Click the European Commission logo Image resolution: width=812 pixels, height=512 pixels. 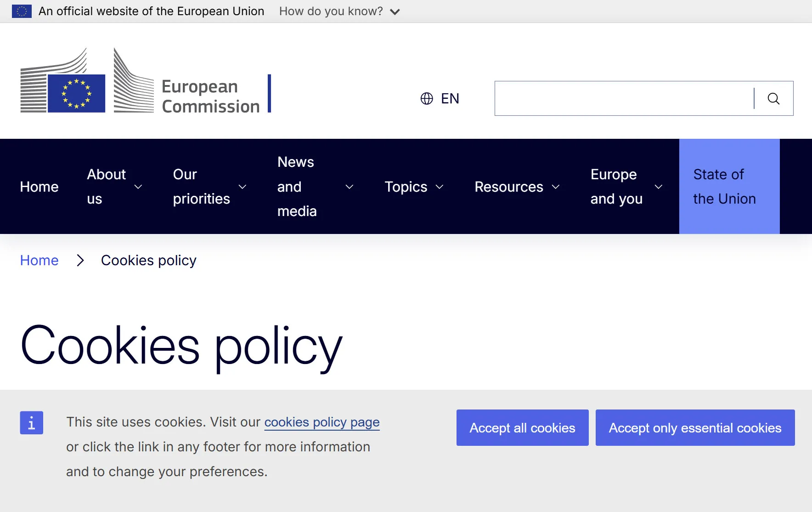click(146, 80)
